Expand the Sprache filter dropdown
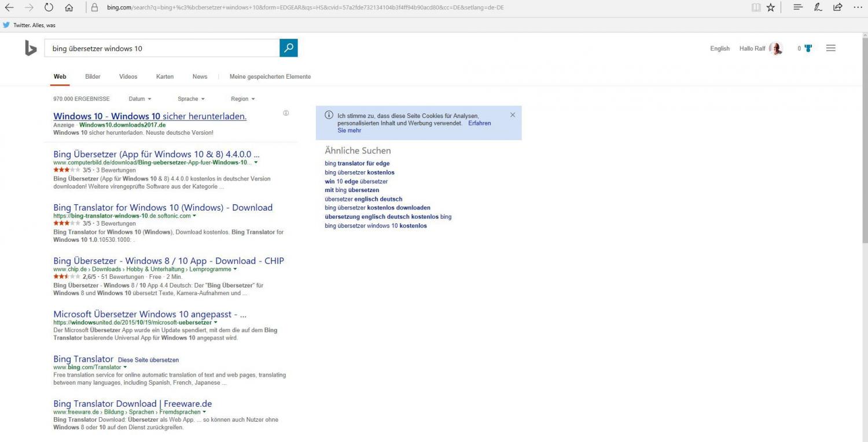This screenshot has height=442, width=868. click(x=191, y=99)
